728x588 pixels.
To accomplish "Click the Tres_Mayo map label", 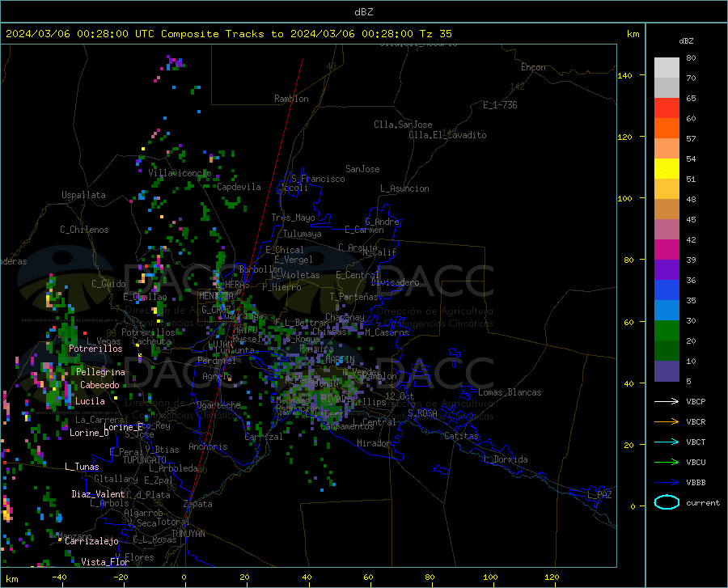I will (x=293, y=218).
